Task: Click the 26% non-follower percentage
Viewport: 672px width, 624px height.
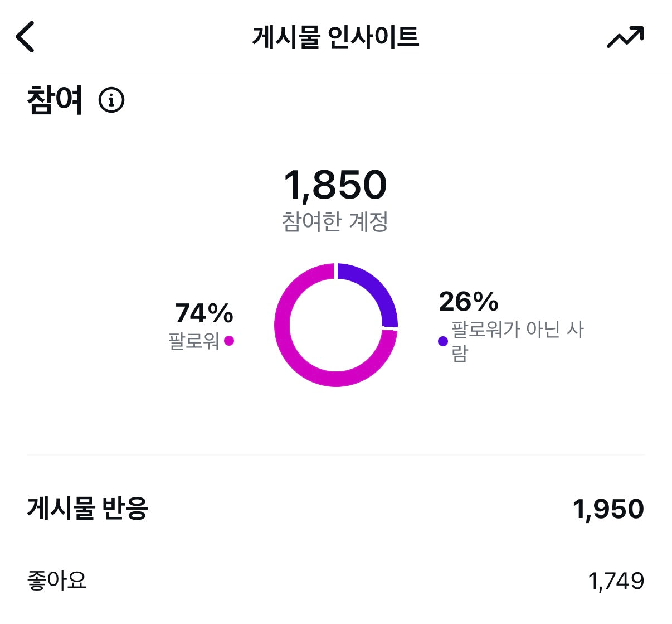Action: 469,302
